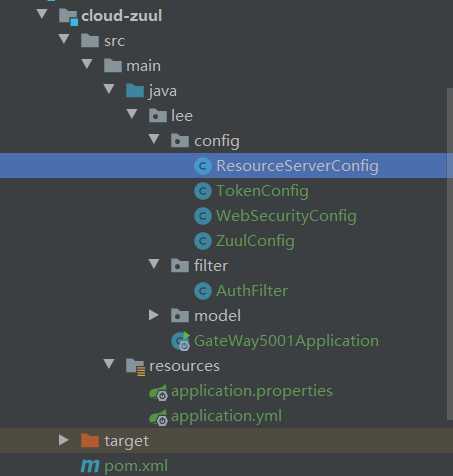Click the ZuulConfig class icon
This screenshot has height=476, width=453.
(x=203, y=241)
